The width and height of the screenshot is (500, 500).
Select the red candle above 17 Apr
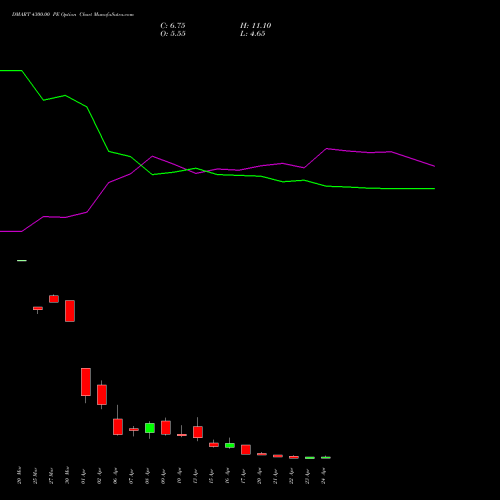point(246,450)
